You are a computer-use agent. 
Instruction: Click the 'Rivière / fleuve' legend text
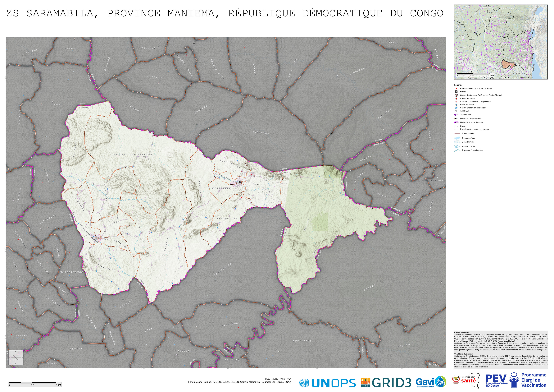pos(469,146)
